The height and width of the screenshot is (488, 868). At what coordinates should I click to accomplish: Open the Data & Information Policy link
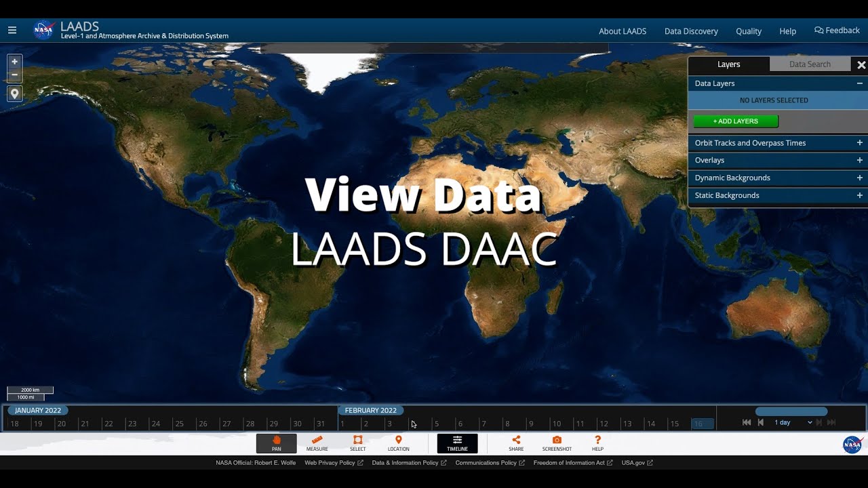coord(409,463)
